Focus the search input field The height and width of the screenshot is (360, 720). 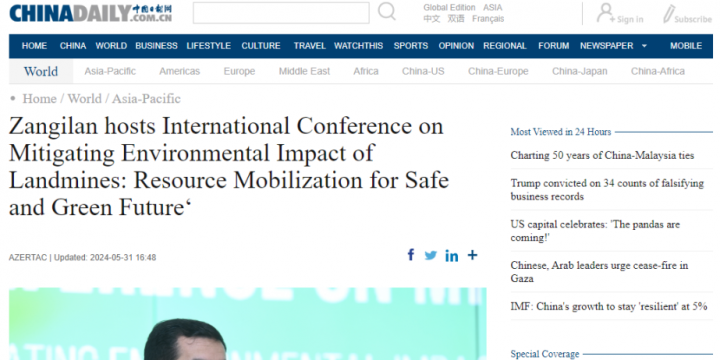point(281,13)
